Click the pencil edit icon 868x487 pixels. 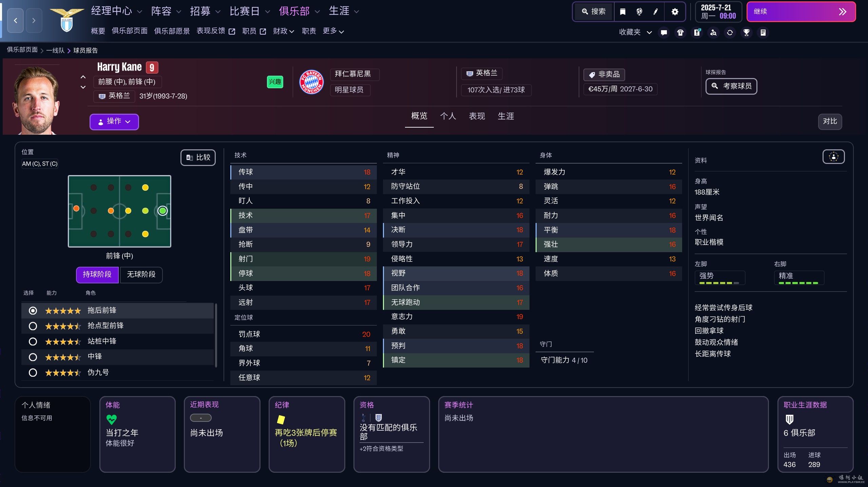pos(655,12)
